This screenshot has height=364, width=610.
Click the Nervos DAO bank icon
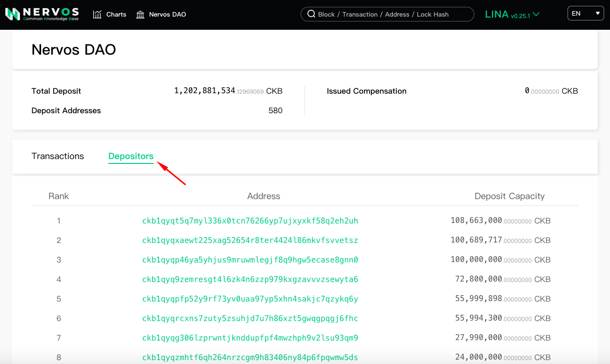tap(141, 15)
